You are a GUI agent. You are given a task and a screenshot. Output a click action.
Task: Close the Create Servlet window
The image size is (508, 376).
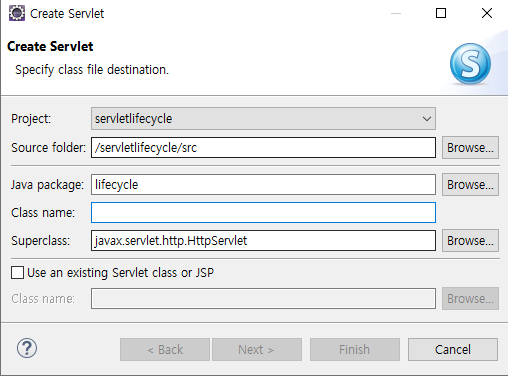tap(487, 13)
